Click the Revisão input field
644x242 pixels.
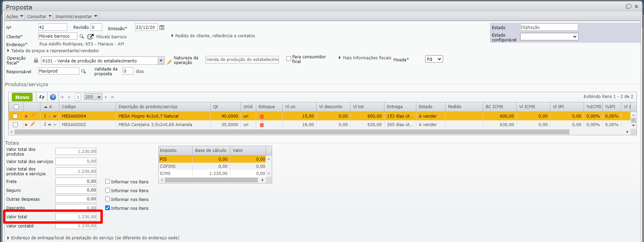click(96, 27)
